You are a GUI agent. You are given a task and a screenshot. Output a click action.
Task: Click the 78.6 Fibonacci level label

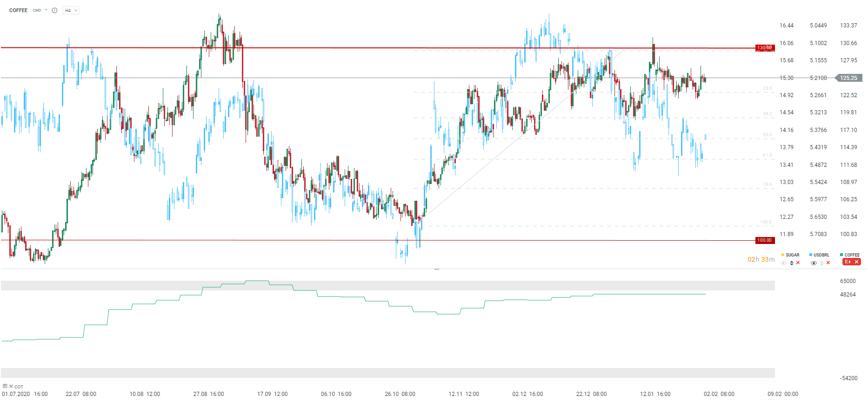coord(767,185)
